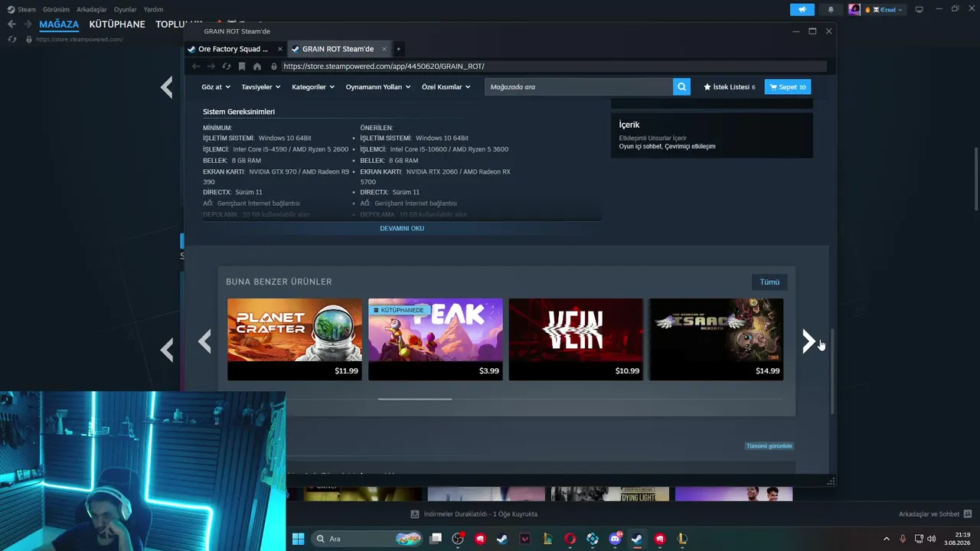Show previous similar products with left arrow
Image resolution: width=980 pixels, height=551 pixels.
coord(204,341)
